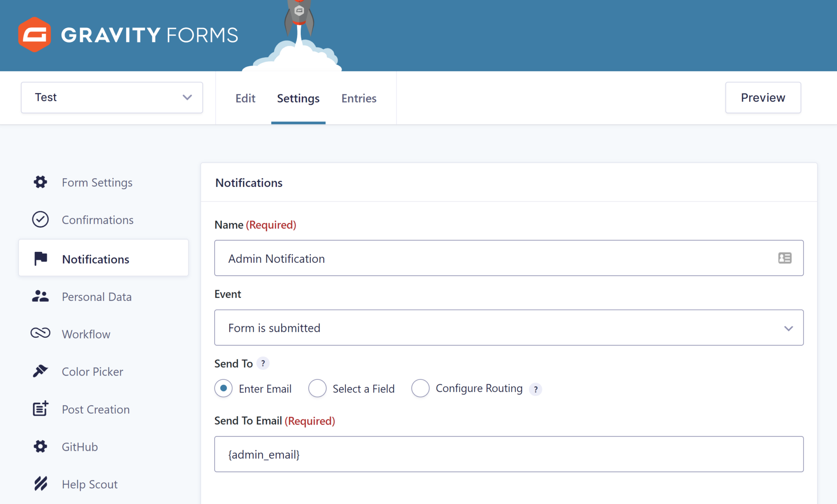837x504 pixels.
Task: Open the GitHub settings section
Action: tap(79, 446)
